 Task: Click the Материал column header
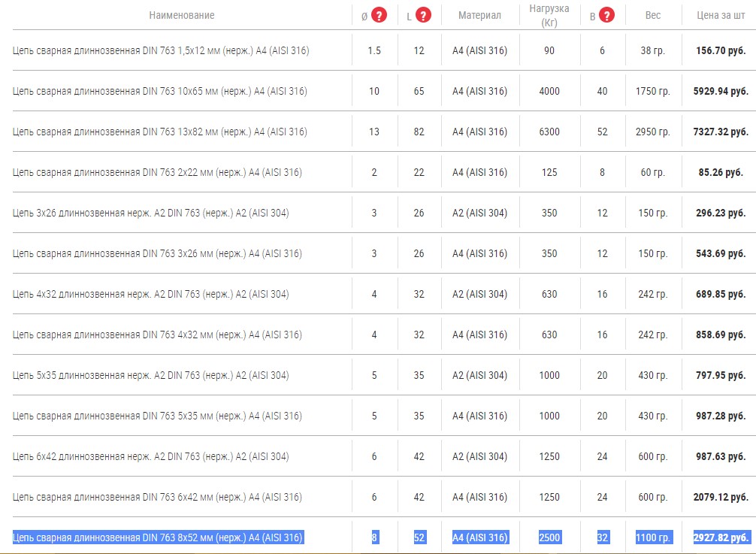(479, 15)
